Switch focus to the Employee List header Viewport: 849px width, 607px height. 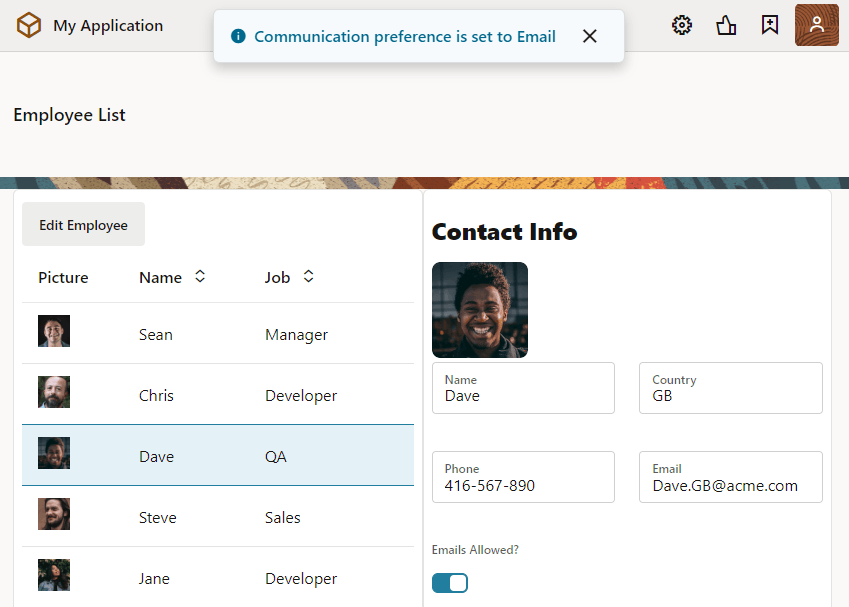pyautogui.click(x=69, y=115)
